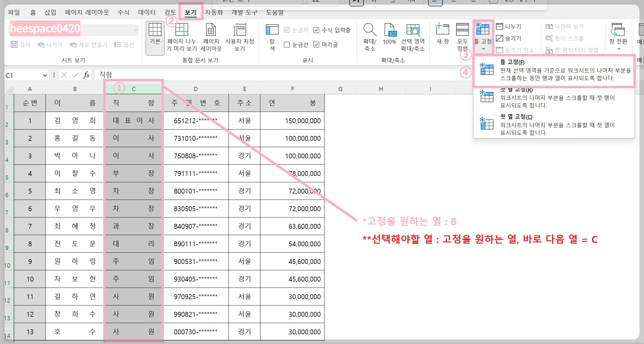Enable the 눈금선 checkbox
This screenshot has width=644, height=344.
287,45
